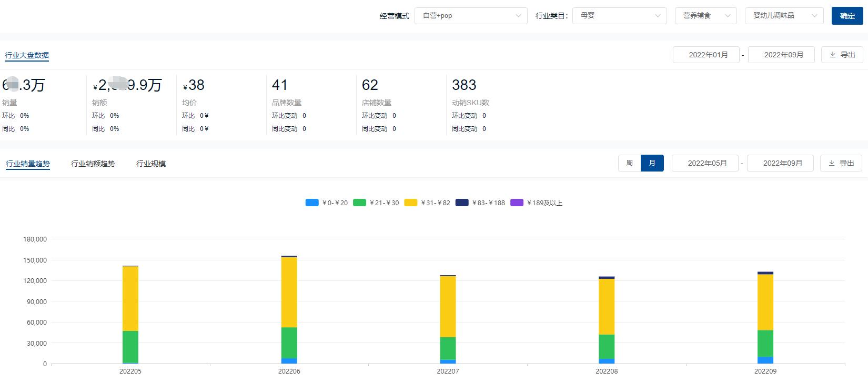
Task: Click the 确定 confirm button
Action: tap(847, 16)
